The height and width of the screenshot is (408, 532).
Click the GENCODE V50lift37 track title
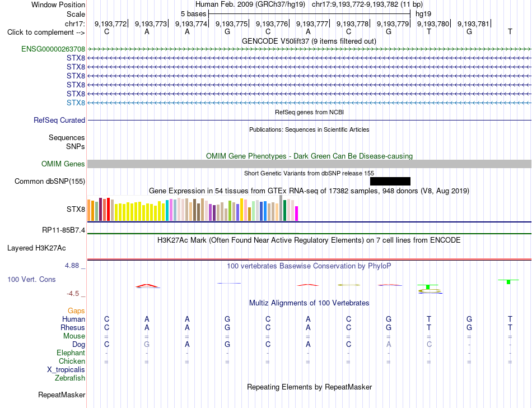click(x=309, y=41)
